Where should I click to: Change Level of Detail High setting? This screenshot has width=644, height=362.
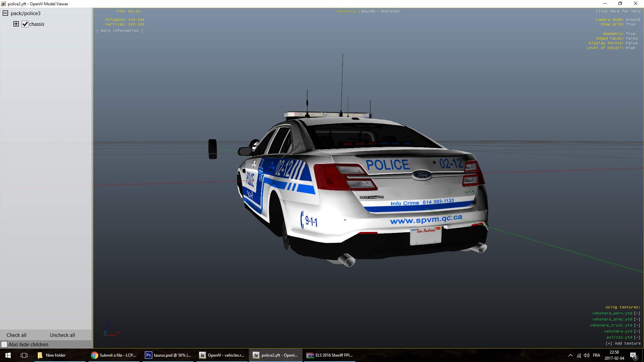(x=630, y=48)
